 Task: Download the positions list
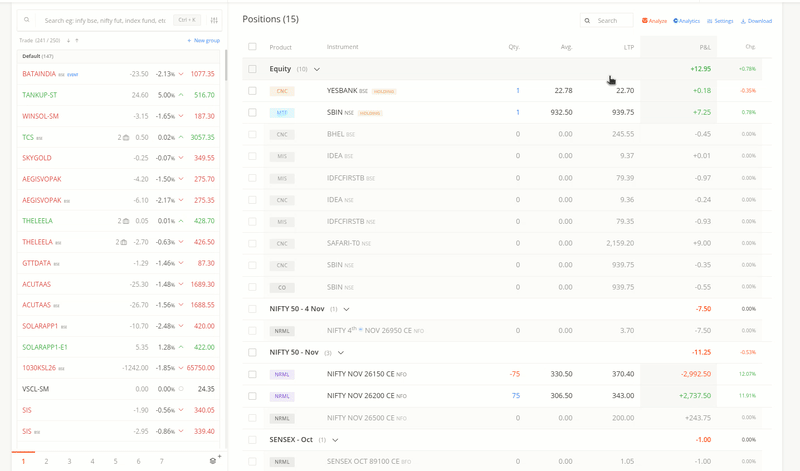[x=756, y=21]
